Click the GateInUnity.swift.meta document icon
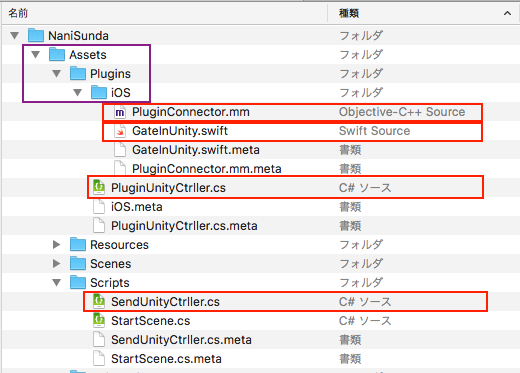 click(120, 150)
